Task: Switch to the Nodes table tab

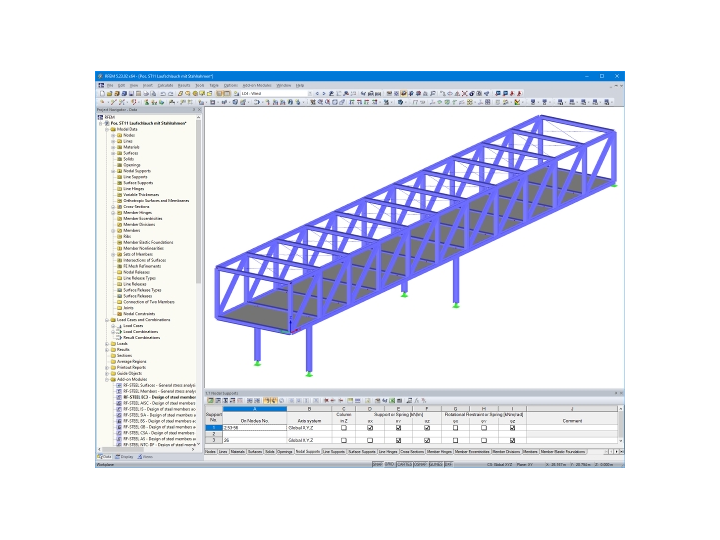Action: (x=210, y=452)
